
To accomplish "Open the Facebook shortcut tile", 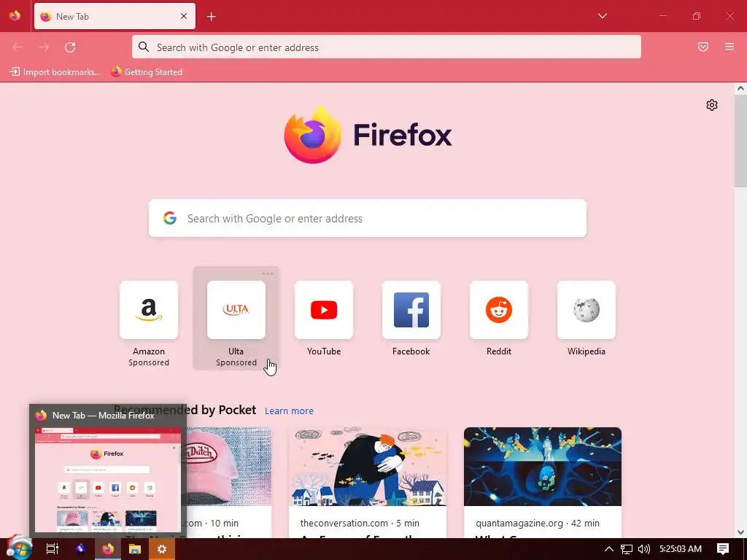I will coord(411,310).
